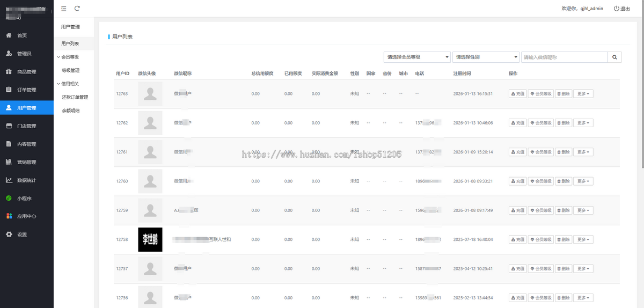Click the 数据统计 chart icon in sidebar

tap(9, 180)
